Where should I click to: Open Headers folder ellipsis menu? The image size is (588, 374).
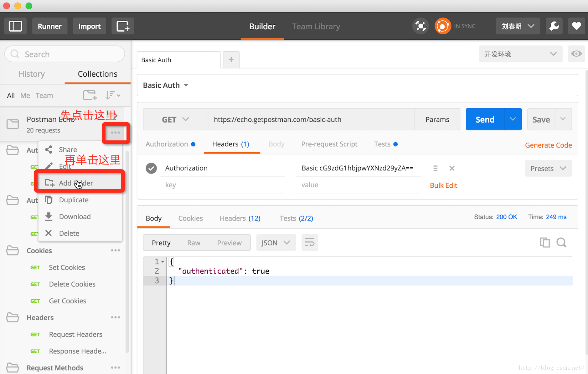116,317
